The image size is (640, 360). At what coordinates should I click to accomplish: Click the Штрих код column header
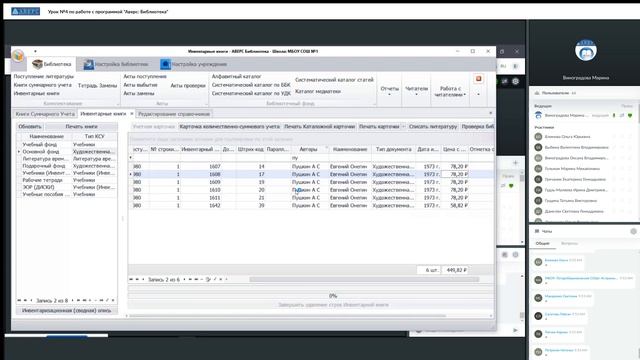[250, 149]
